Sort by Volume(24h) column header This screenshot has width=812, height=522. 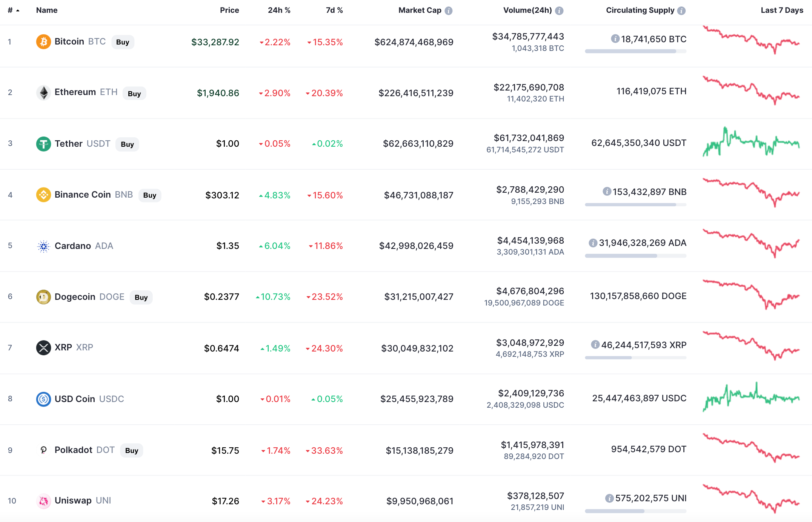[x=527, y=10]
